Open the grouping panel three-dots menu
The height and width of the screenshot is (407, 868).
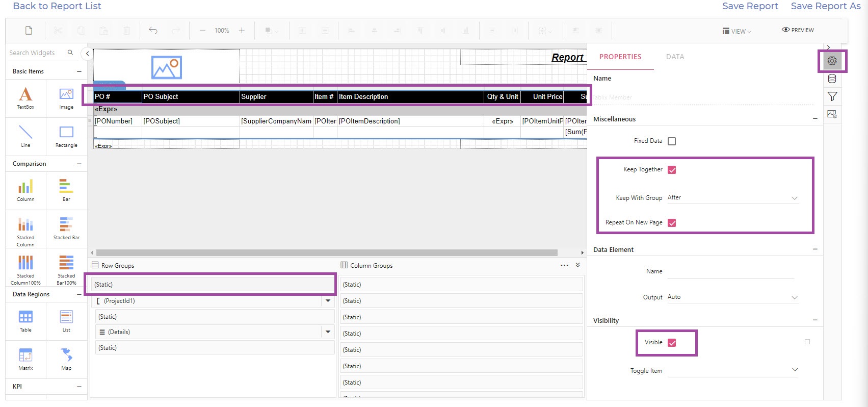(x=564, y=265)
